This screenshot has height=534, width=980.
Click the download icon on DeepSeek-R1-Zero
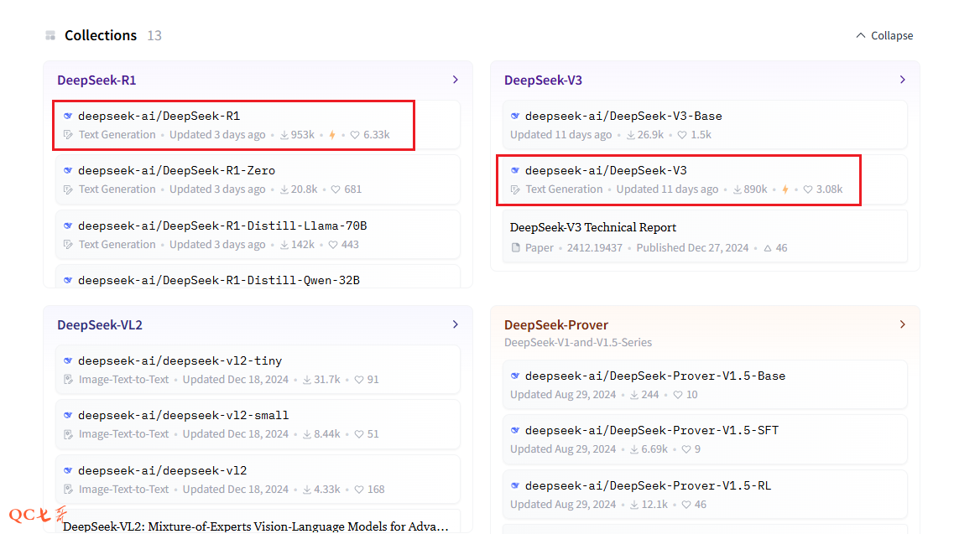click(284, 189)
